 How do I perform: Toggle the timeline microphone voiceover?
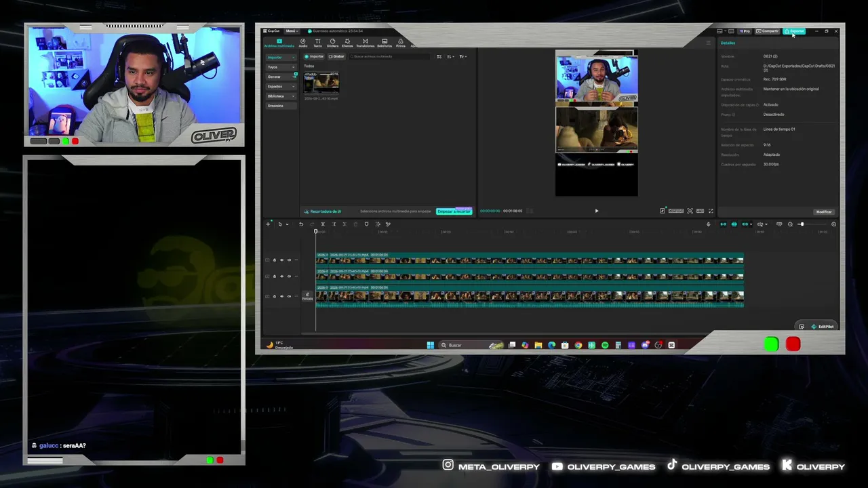[x=709, y=224]
